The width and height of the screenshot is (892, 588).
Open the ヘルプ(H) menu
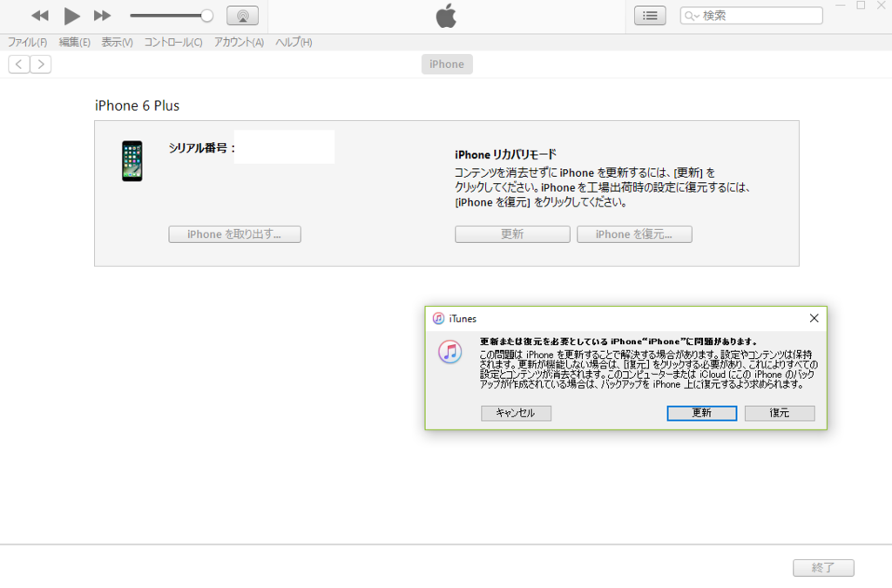point(294,42)
